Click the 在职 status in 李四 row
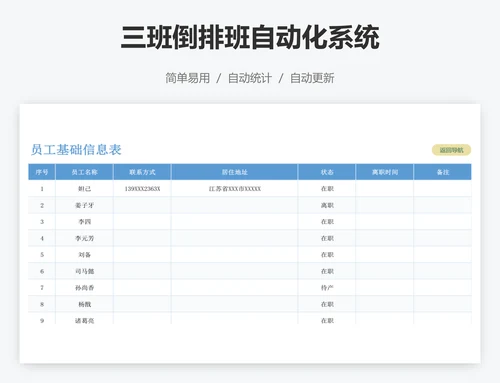Image resolution: width=500 pixels, height=383 pixels. click(327, 222)
